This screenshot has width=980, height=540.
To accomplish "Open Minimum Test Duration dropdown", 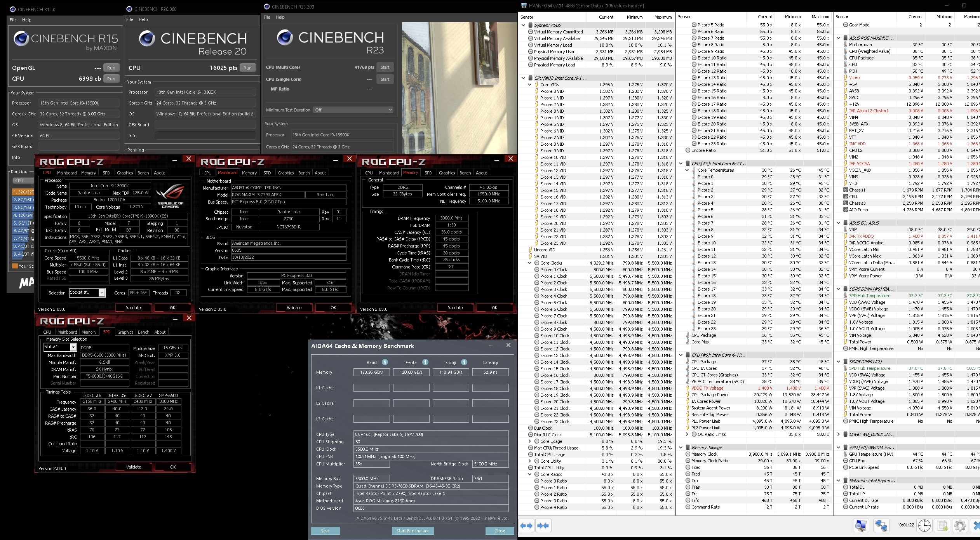I will click(353, 110).
